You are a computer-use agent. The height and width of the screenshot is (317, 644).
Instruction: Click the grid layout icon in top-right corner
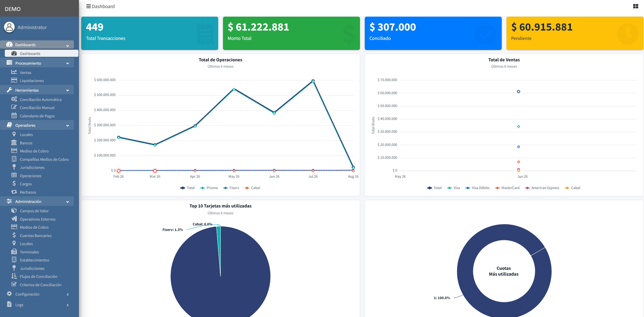click(635, 6)
